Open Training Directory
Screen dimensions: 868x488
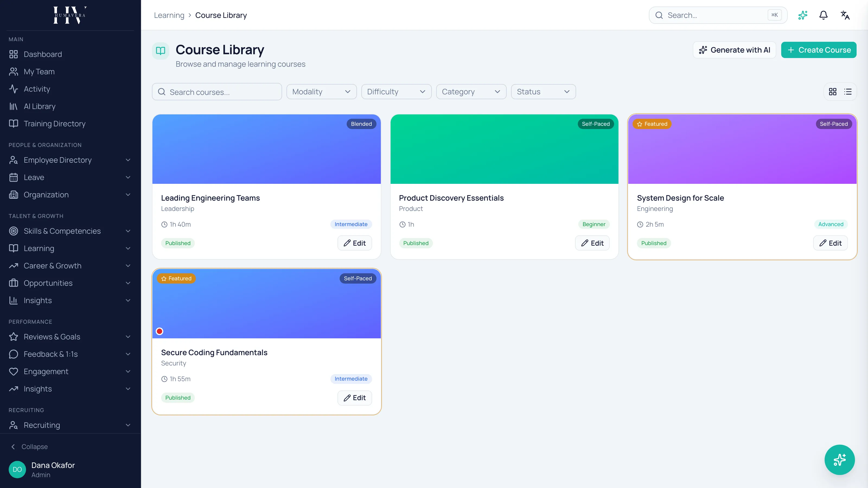click(x=70, y=124)
